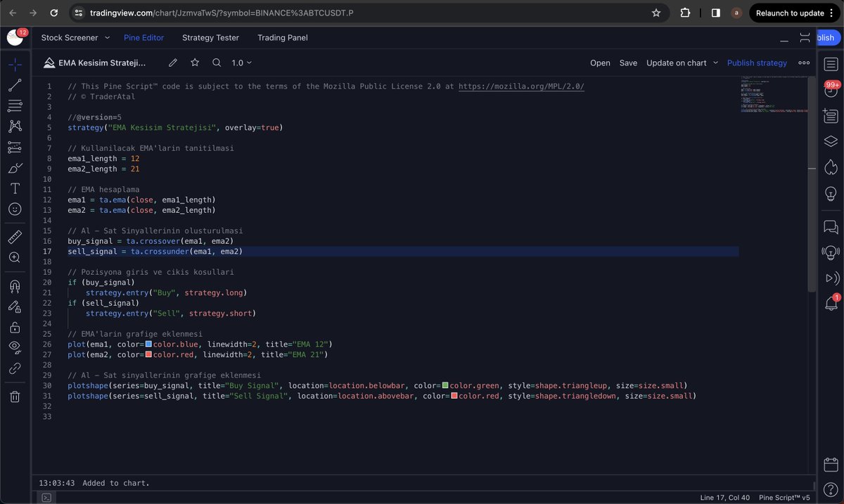The height and width of the screenshot is (504, 844).
Task: Open alerts panel with 99+ badge
Action: tap(831, 91)
